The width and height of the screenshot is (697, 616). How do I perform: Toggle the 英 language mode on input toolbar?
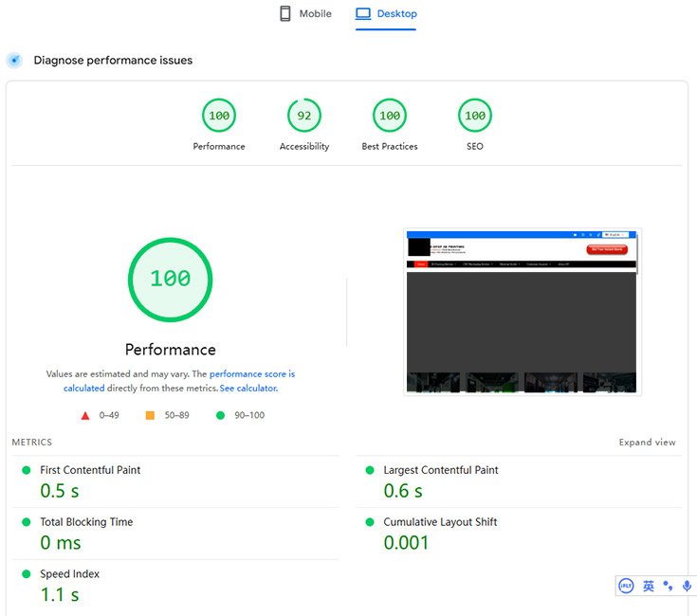point(649,587)
